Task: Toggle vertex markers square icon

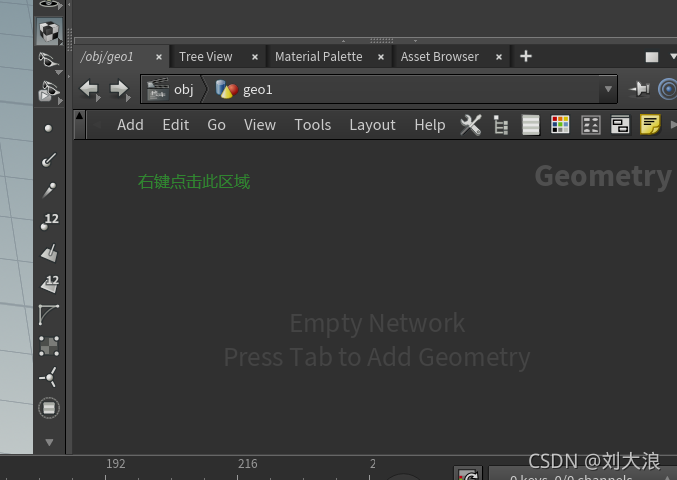Action: [x=49, y=346]
